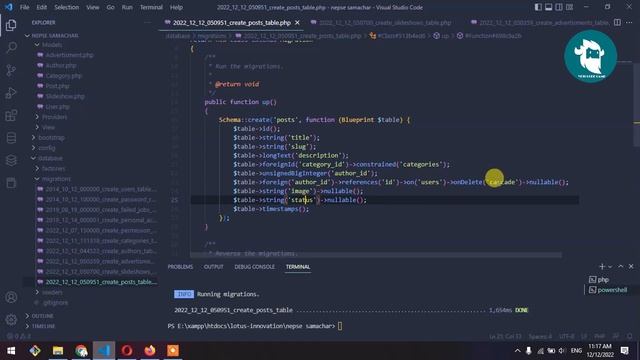640x360 pixels.
Task: Open the Search view in the activity bar
Action: [x=11, y=47]
